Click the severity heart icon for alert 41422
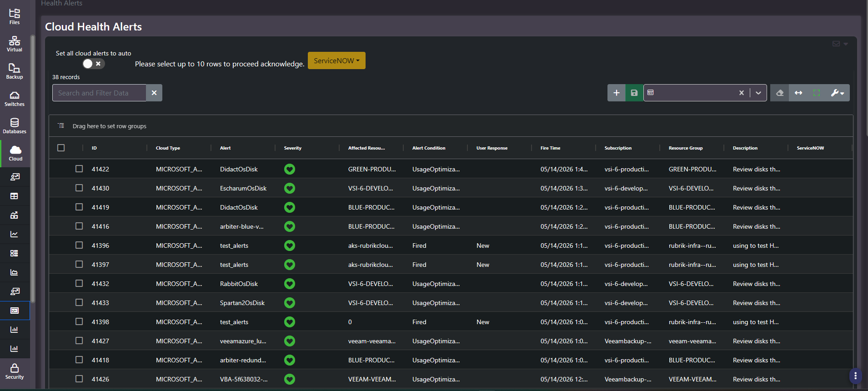Screen dimensions: 868x391 pyautogui.click(x=290, y=169)
